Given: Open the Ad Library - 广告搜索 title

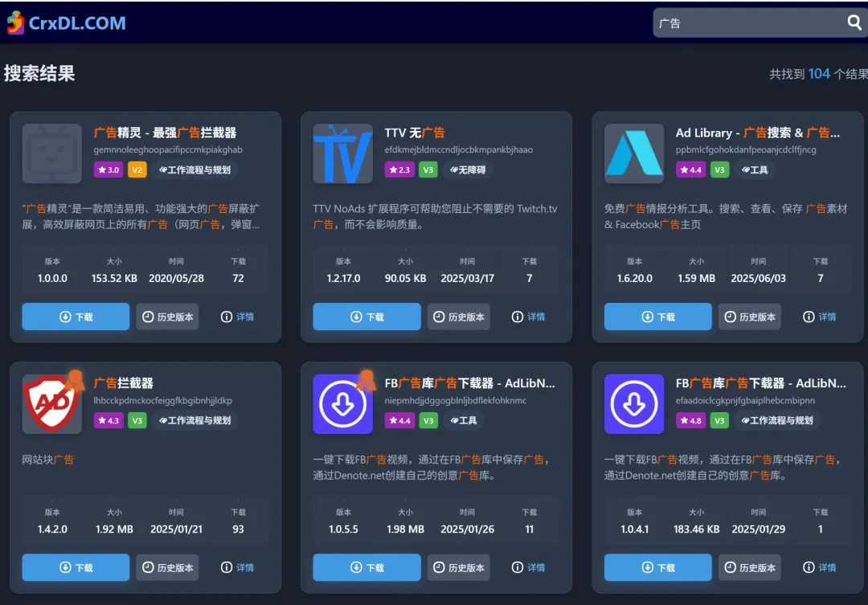Looking at the screenshot, I should point(758,133).
